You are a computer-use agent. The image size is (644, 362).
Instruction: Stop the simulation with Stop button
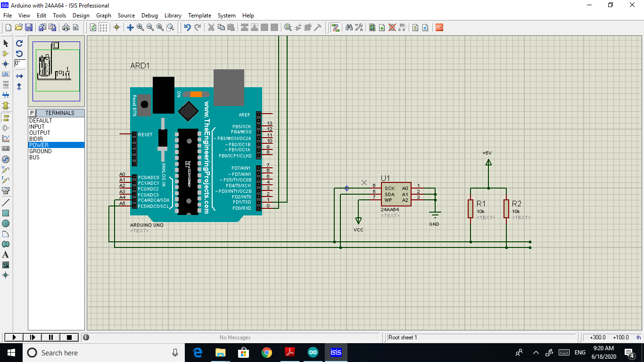click(x=69, y=337)
